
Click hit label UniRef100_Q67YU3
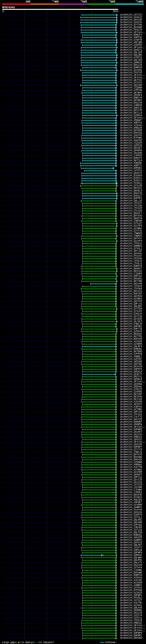(x=131, y=80)
